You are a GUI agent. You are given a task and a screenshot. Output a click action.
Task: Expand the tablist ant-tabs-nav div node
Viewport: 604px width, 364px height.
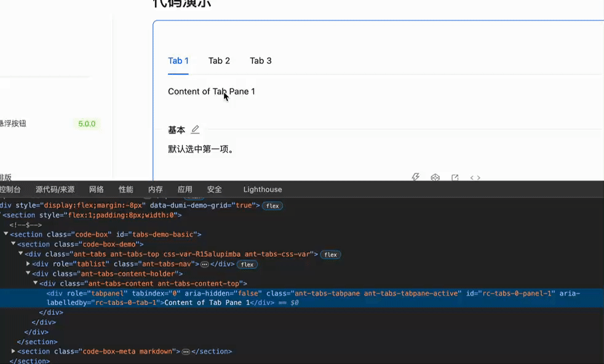coord(28,263)
